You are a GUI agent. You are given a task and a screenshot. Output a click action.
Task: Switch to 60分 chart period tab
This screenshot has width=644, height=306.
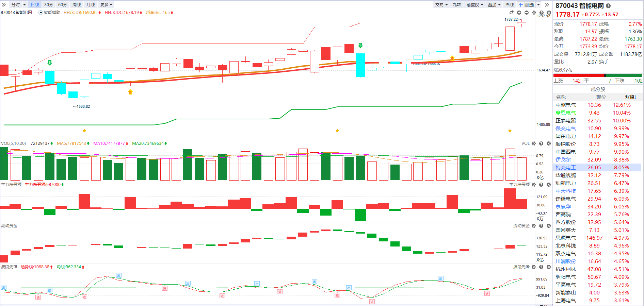(63, 5)
